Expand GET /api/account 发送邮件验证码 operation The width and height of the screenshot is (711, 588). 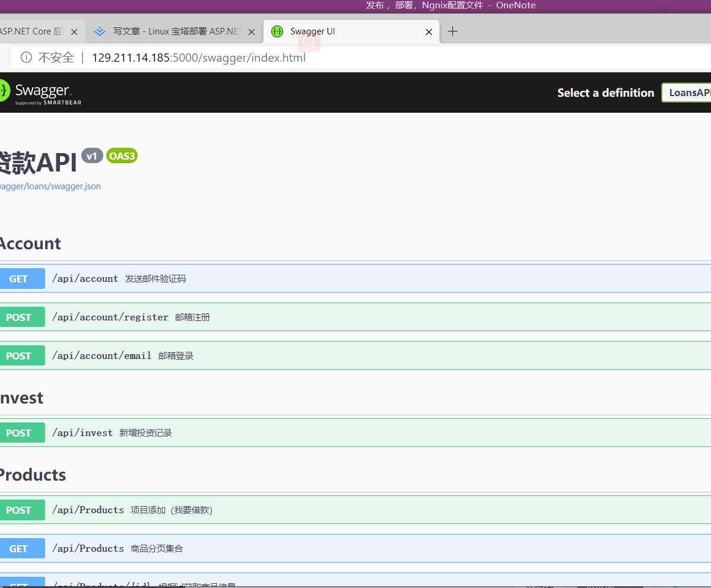tap(355, 278)
